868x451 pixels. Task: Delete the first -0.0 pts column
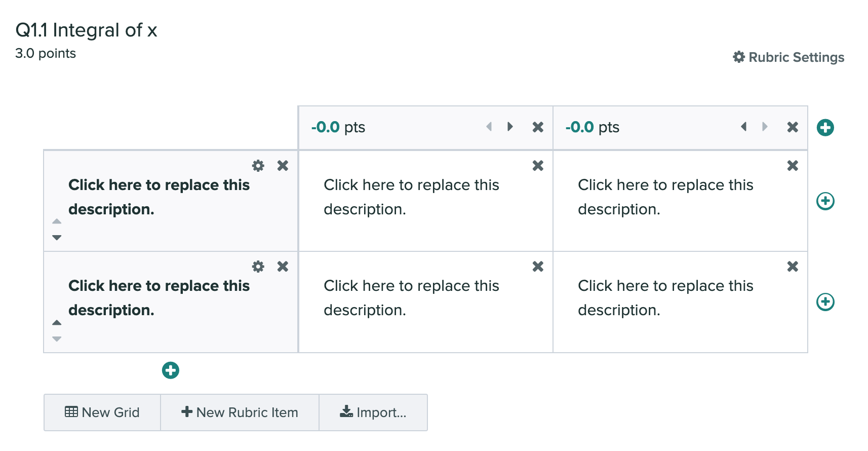pos(538,127)
